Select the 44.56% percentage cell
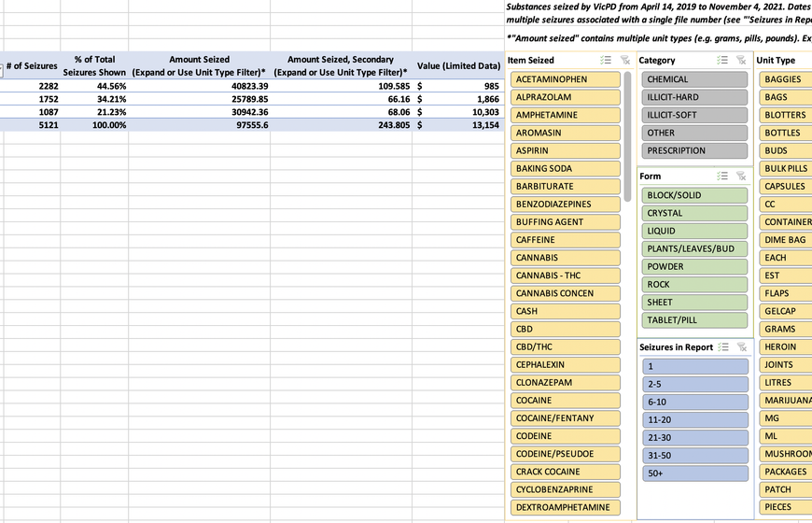The image size is (812, 523). click(94, 86)
